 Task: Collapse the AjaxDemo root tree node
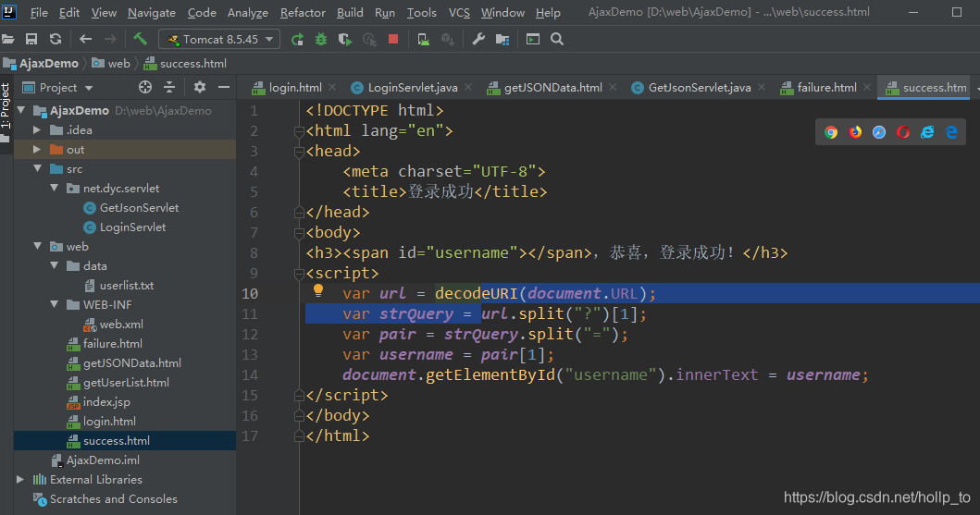tap(21, 111)
